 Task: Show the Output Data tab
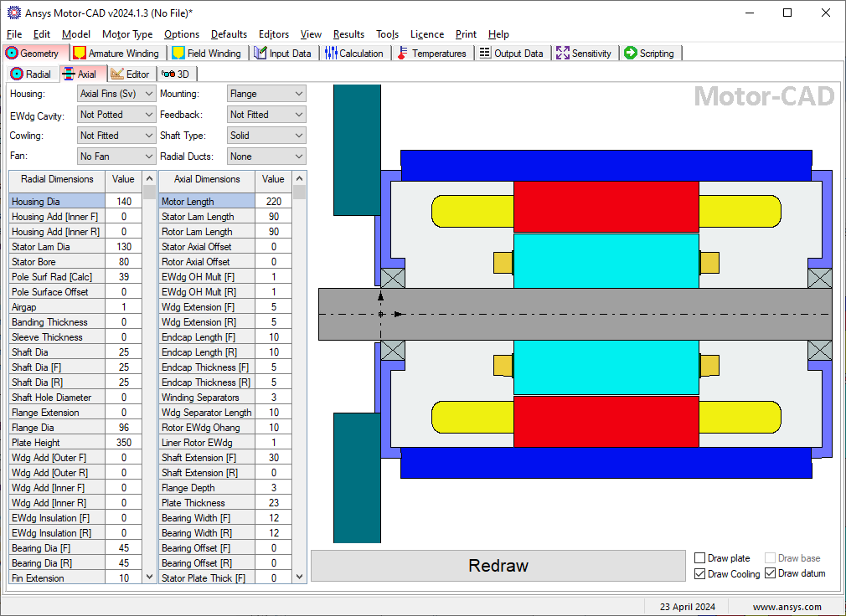[511, 54]
